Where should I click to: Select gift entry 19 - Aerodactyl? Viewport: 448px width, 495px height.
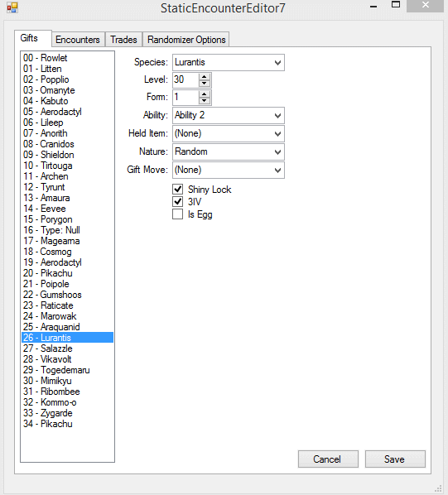click(x=67, y=262)
